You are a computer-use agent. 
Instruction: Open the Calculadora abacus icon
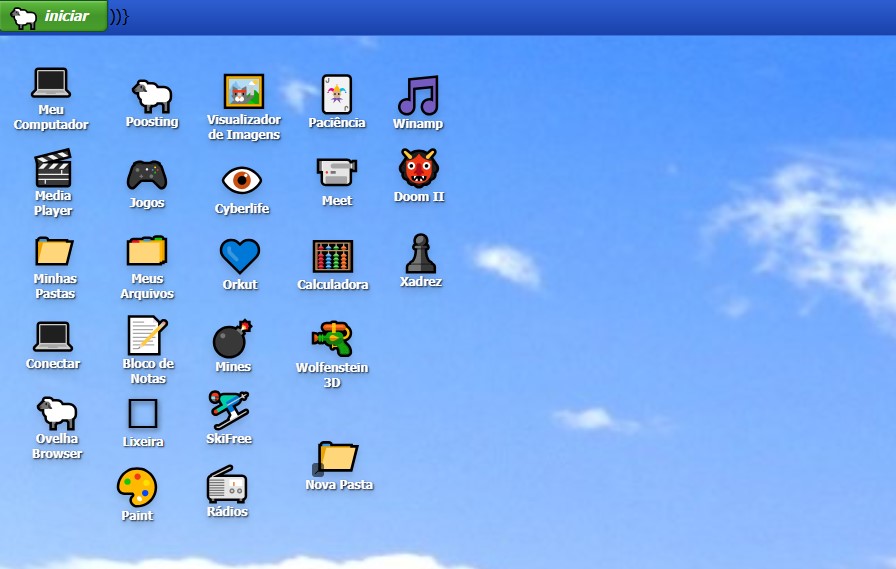[333, 257]
